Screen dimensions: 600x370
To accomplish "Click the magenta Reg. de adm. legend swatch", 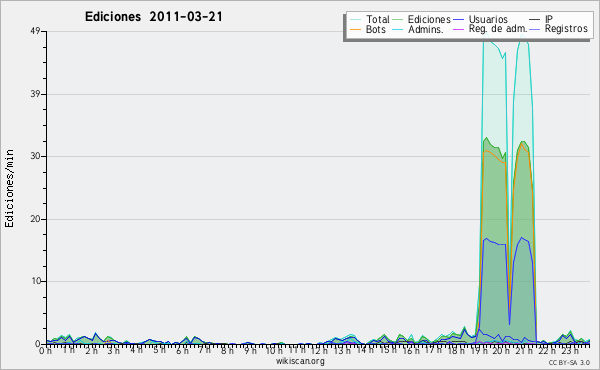I will (x=458, y=29).
